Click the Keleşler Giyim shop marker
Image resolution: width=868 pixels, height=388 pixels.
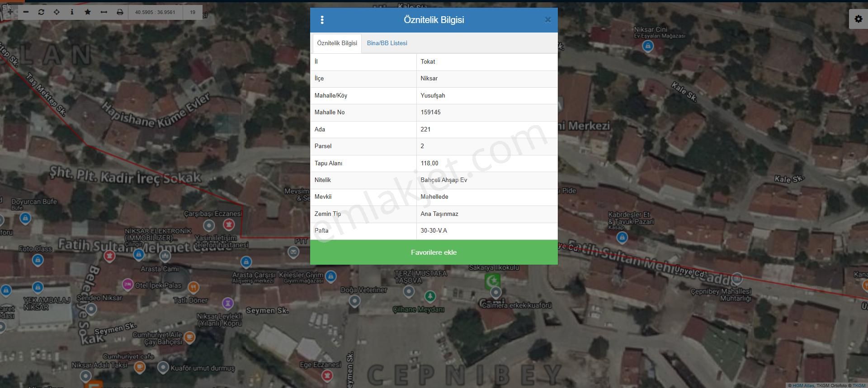coord(331,276)
